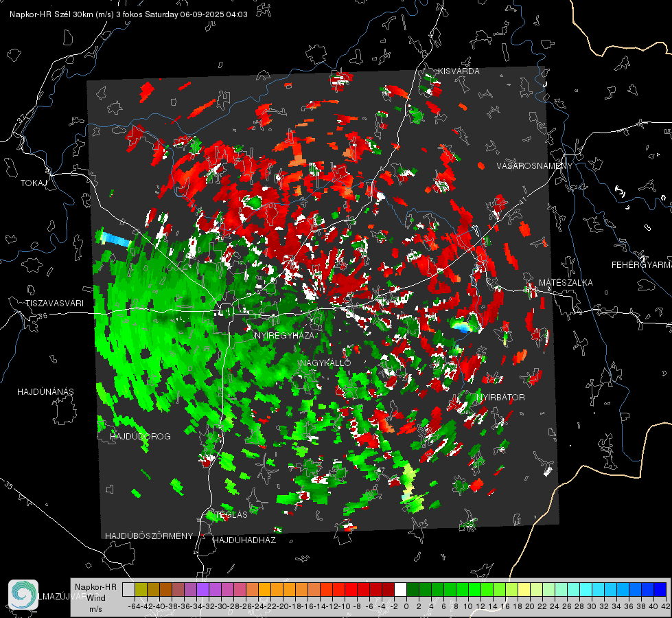Click the KISVÁRDA city label

tap(459, 71)
